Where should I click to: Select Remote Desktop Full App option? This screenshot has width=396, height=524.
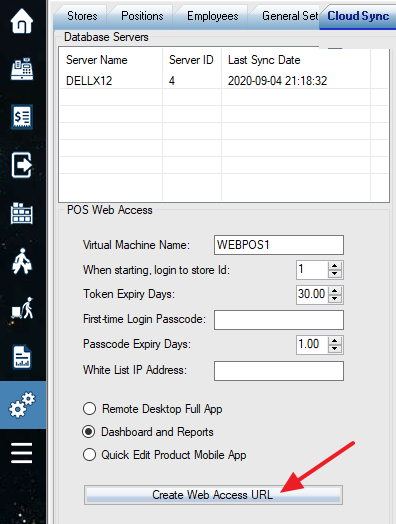coord(152,409)
